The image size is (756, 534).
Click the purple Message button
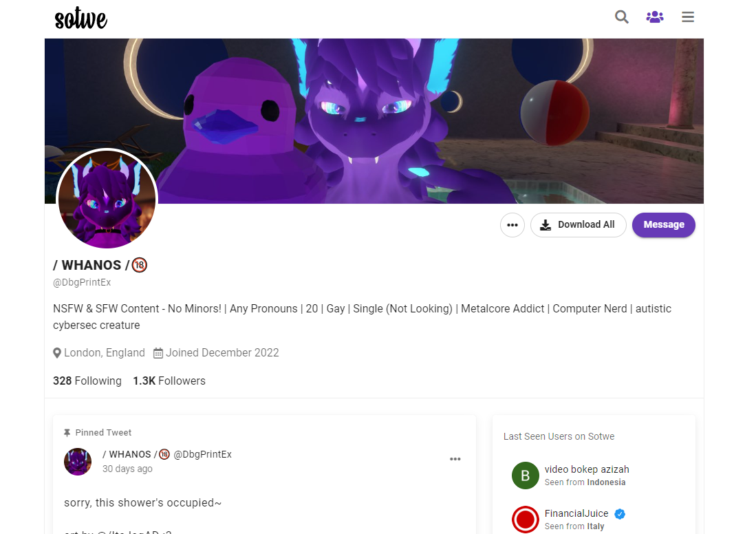click(x=663, y=225)
